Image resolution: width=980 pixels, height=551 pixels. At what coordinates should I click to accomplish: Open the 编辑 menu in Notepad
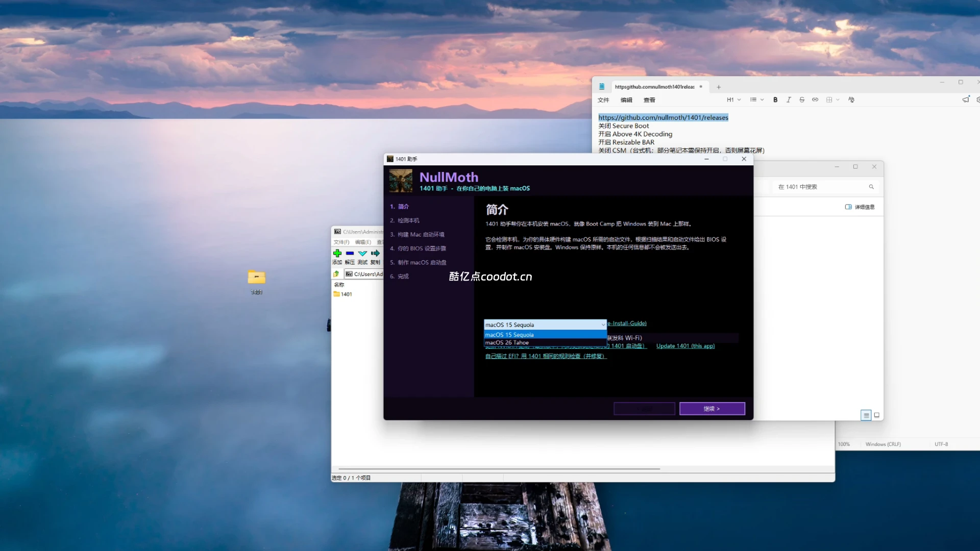pos(626,100)
